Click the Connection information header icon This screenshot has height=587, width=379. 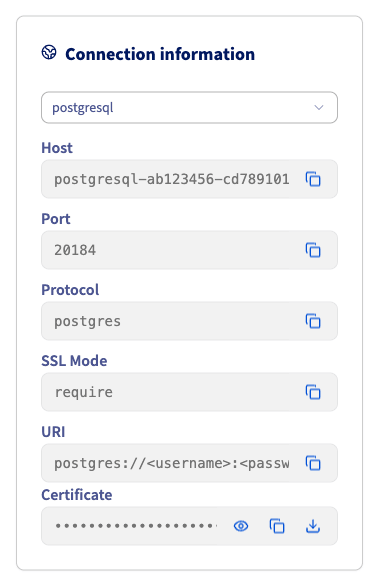pyautogui.click(x=49, y=52)
